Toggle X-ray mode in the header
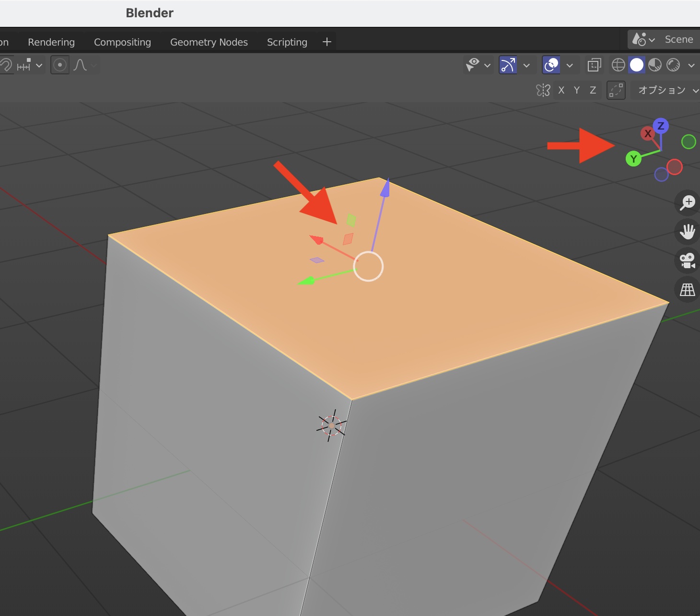 pyautogui.click(x=594, y=65)
